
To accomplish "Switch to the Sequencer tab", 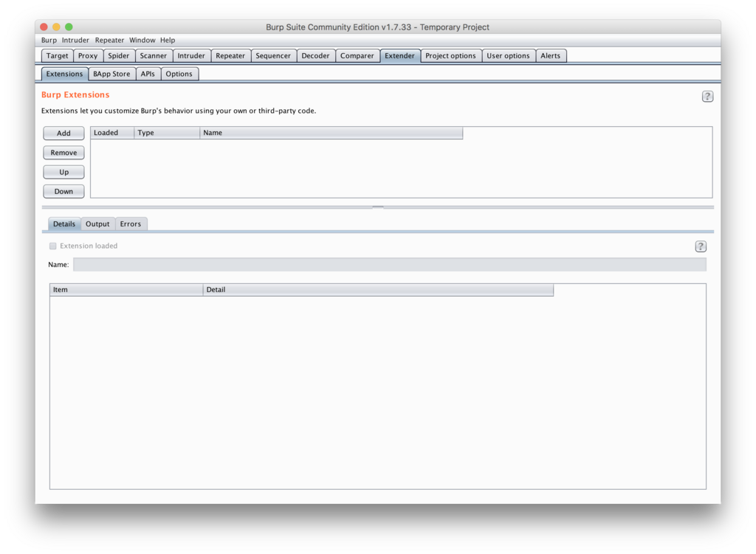I will tap(273, 56).
